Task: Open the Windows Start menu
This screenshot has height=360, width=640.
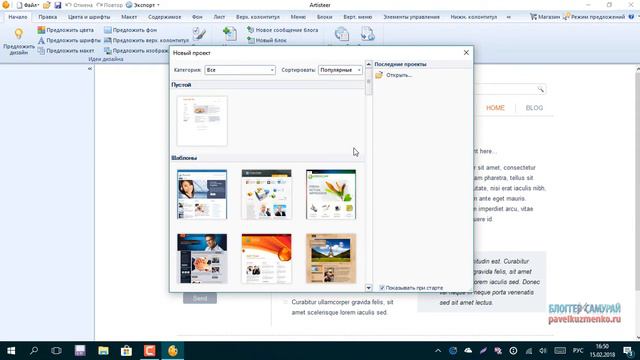Action: tap(11, 351)
